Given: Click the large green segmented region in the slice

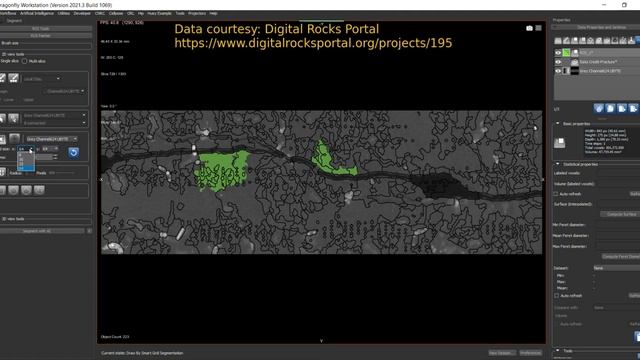Looking at the screenshot, I should pyautogui.click(x=222, y=171).
